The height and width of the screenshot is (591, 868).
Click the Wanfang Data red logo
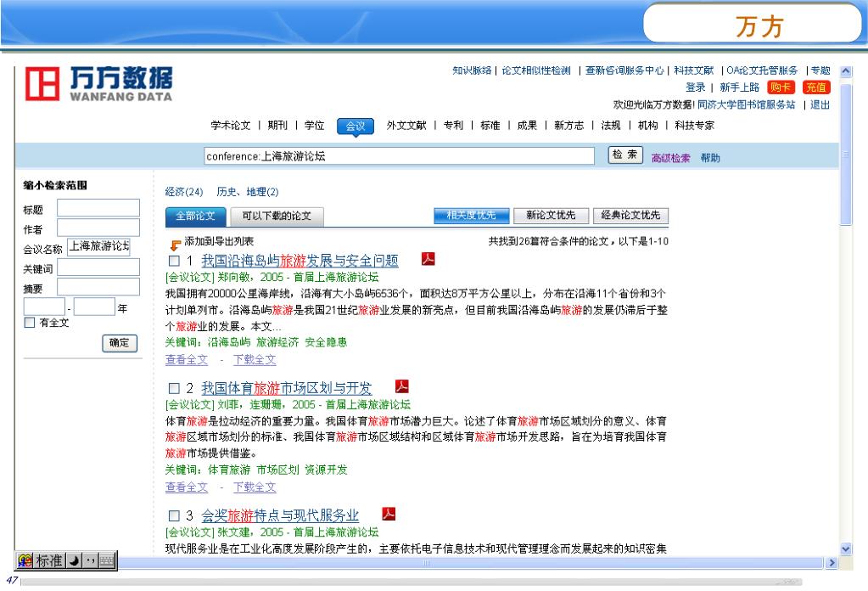click(x=42, y=84)
